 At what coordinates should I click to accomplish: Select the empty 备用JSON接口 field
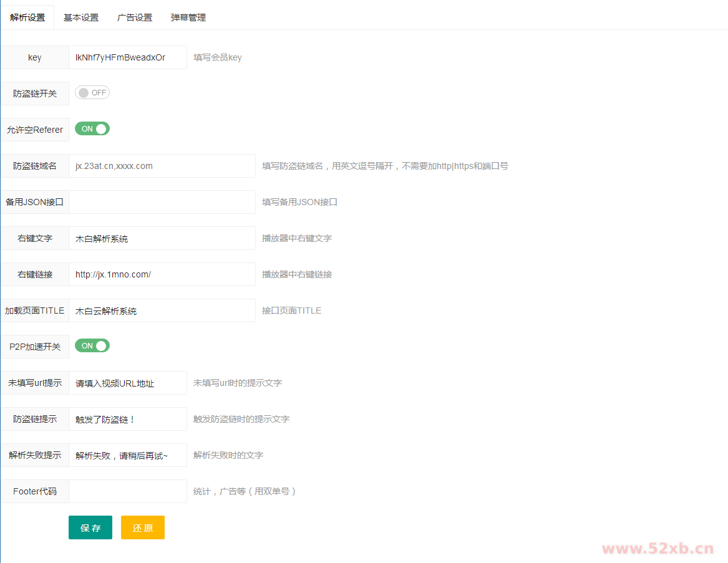162,202
